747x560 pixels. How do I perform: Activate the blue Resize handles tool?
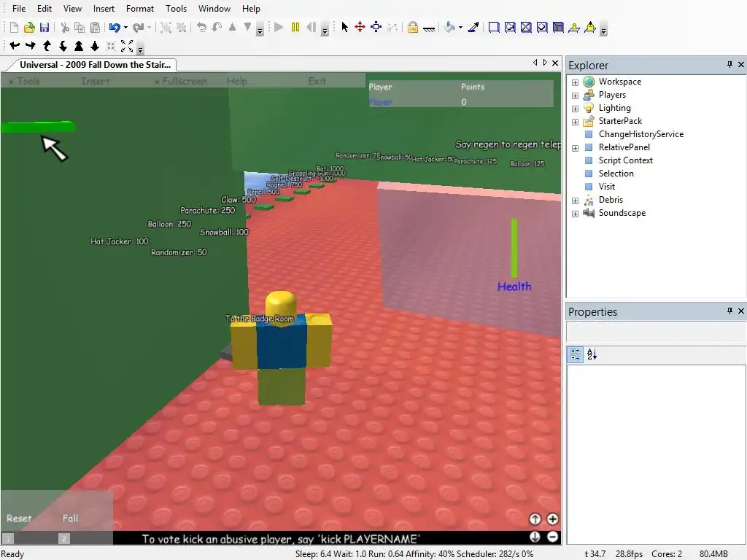click(x=376, y=27)
